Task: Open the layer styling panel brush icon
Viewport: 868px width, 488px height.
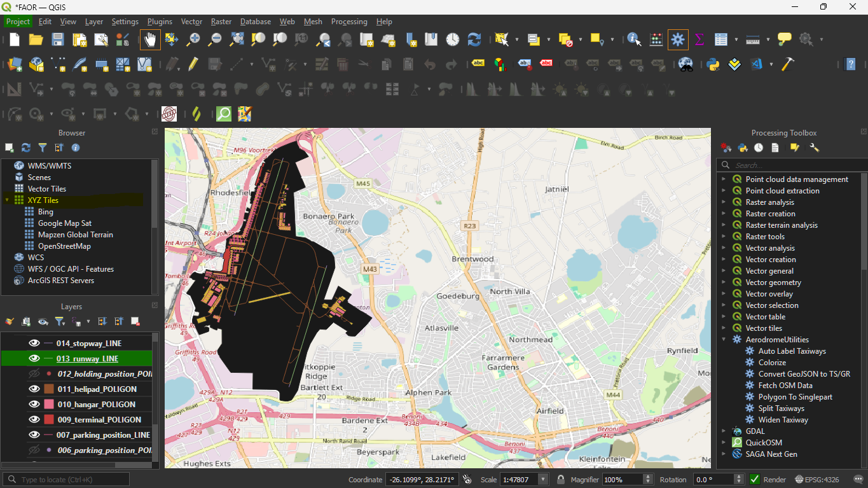Action: pos(10,321)
